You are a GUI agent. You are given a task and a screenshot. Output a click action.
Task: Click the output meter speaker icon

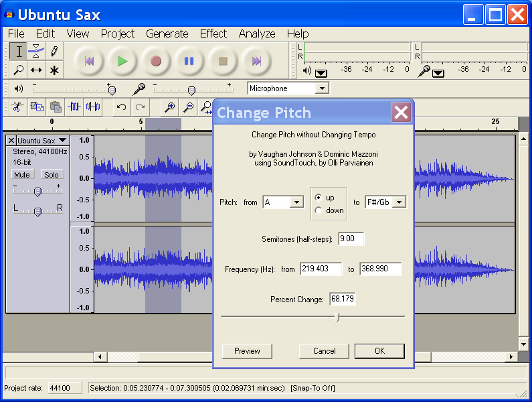(x=306, y=70)
